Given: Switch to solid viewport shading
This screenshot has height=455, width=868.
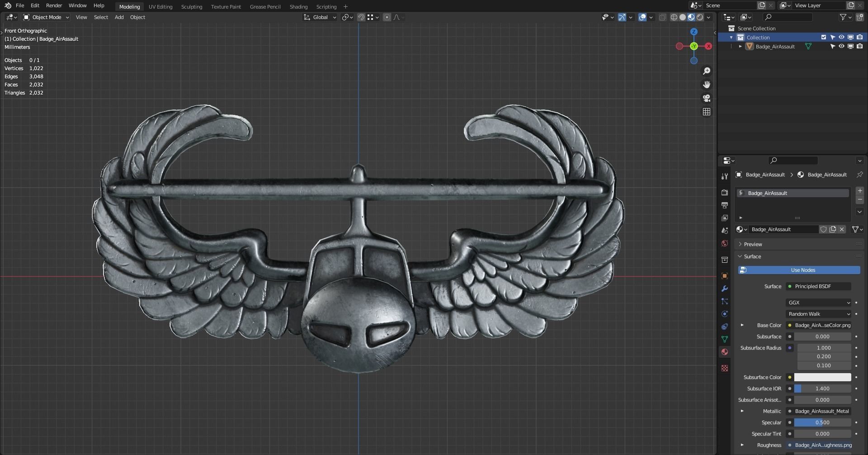Looking at the screenshot, I should click(x=683, y=17).
